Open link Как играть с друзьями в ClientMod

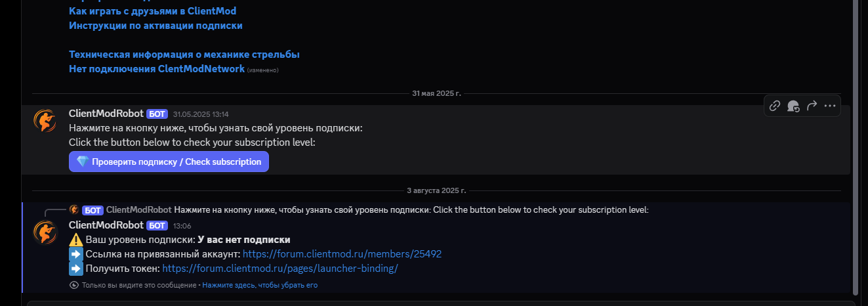coord(152,11)
